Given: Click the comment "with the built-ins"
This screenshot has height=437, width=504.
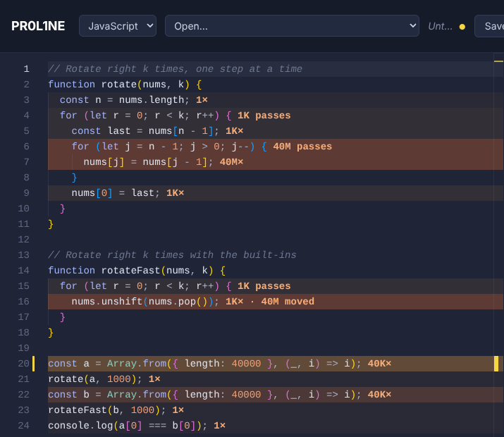Looking at the screenshot, I should tap(243, 255).
